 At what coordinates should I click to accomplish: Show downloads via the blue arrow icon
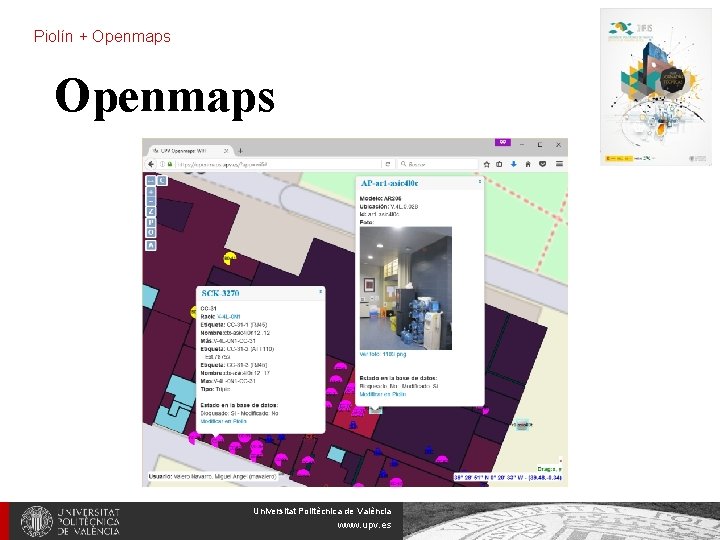(x=513, y=164)
